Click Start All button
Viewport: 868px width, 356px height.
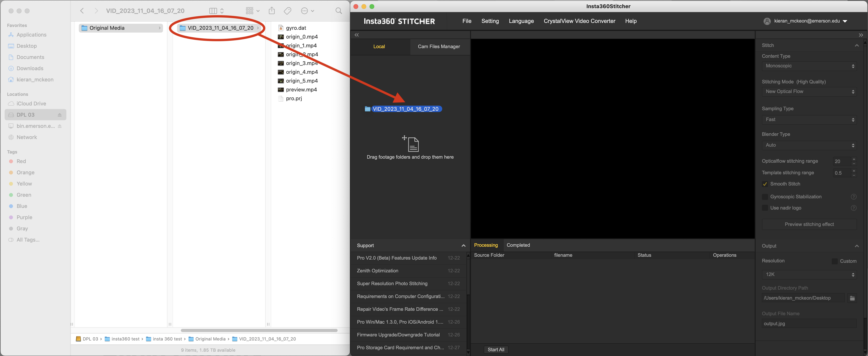coord(496,350)
